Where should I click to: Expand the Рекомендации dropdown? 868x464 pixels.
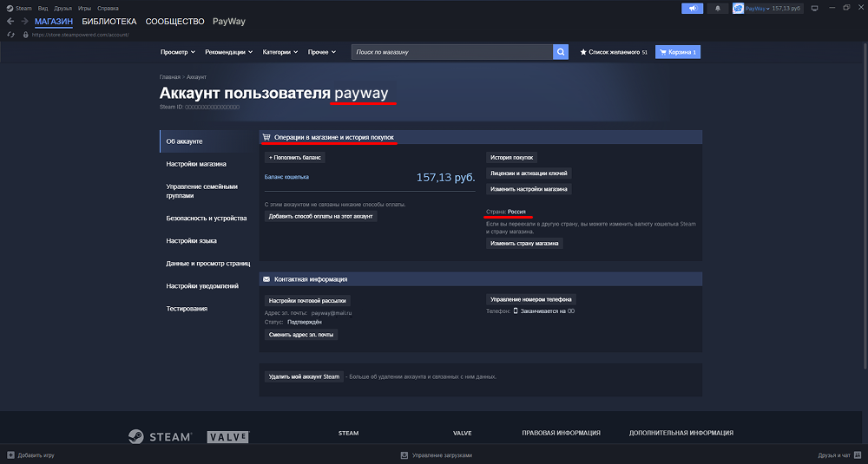(228, 52)
